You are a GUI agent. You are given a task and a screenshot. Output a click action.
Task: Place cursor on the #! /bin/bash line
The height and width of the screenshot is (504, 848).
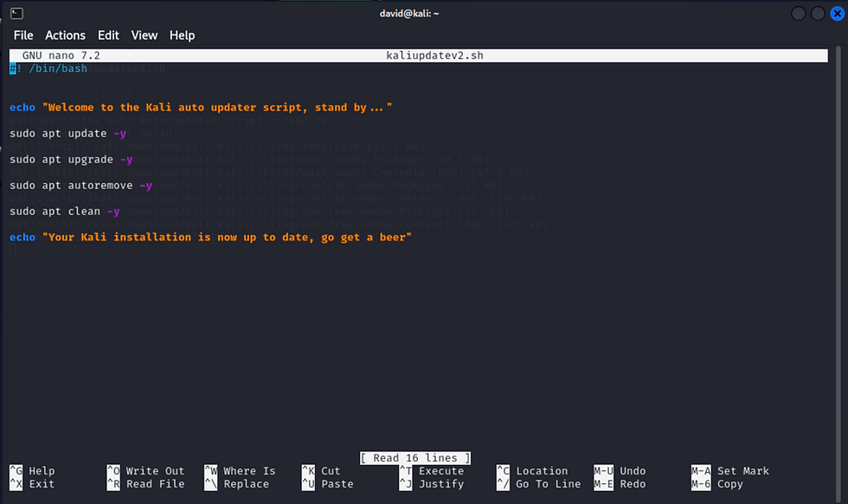pyautogui.click(x=48, y=68)
